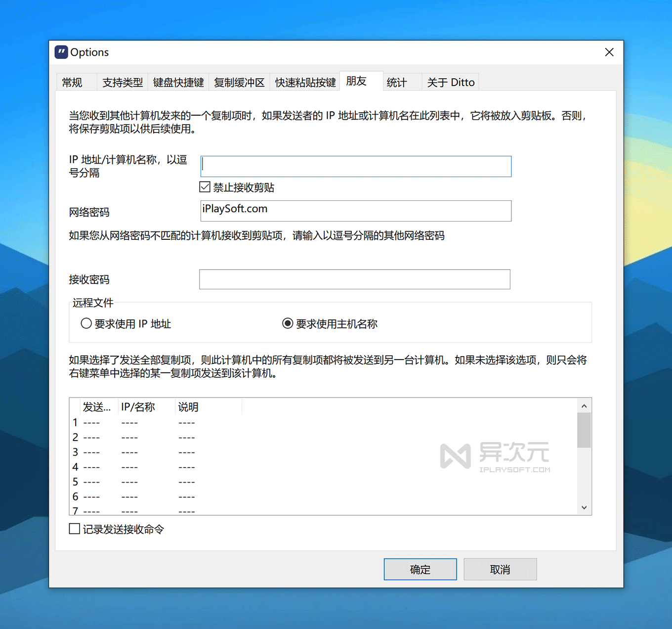Open the 复制缓冲区 tab
The height and width of the screenshot is (629, 672).
point(239,82)
